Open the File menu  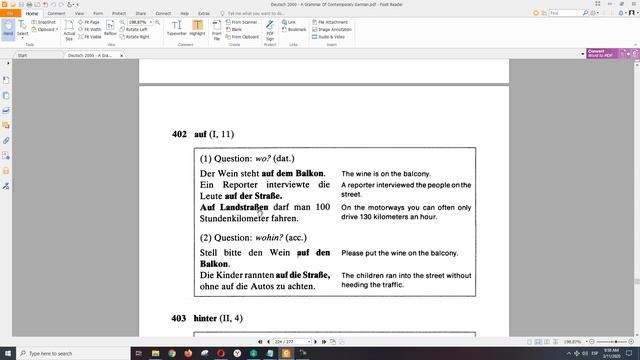(x=10, y=13)
